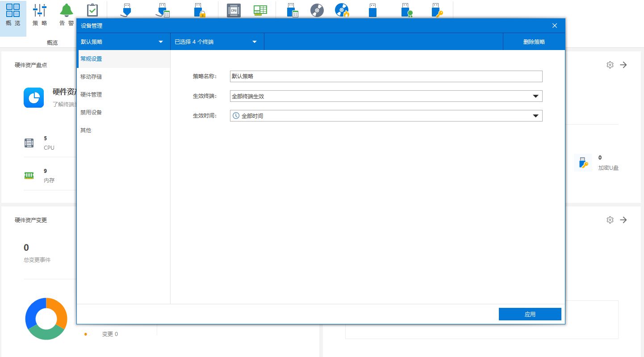
Task: Select the 其他 tab
Action: 123,130
